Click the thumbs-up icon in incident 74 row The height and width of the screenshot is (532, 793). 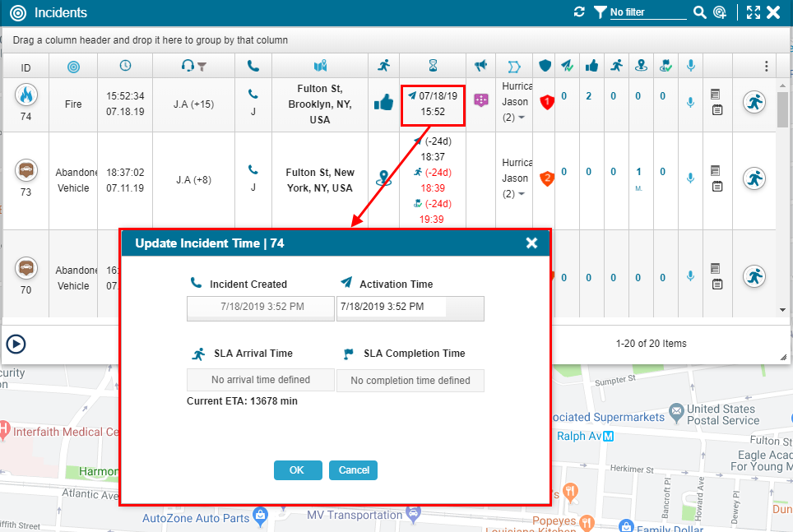[383, 103]
